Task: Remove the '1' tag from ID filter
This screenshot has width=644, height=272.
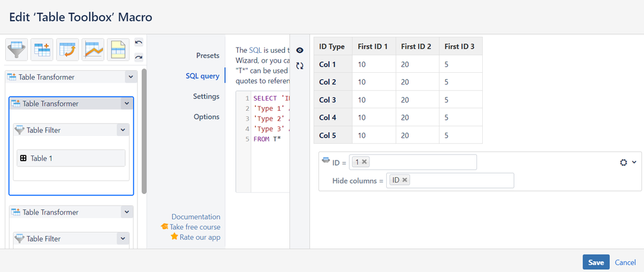Action: point(364,162)
